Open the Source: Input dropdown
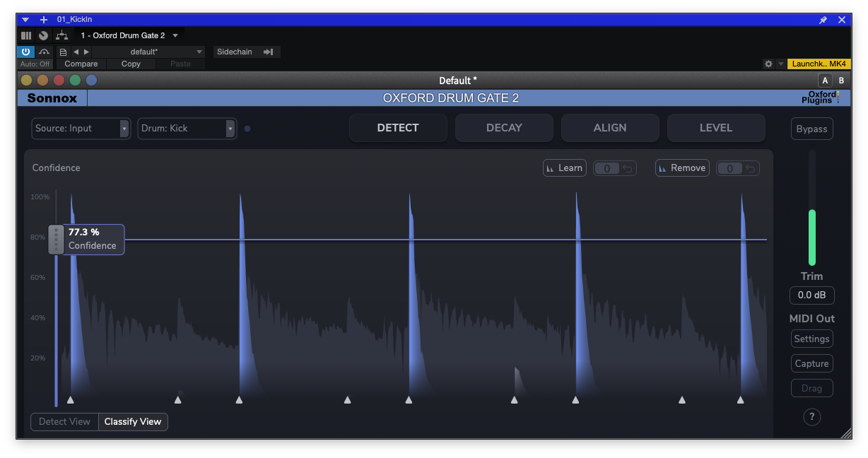The width and height of the screenshot is (868, 458). pos(81,129)
